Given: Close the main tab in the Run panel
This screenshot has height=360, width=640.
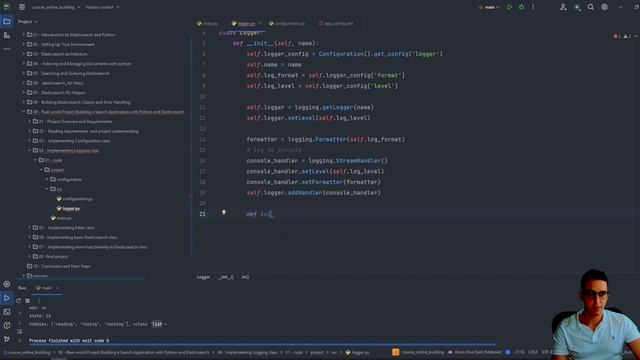Looking at the screenshot, I should pos(57,288).
